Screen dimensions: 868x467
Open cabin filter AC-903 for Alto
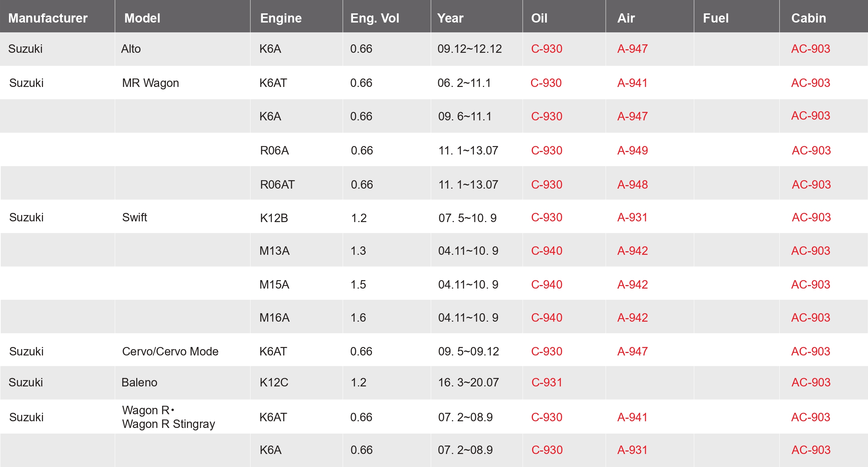tap(811, 49)
